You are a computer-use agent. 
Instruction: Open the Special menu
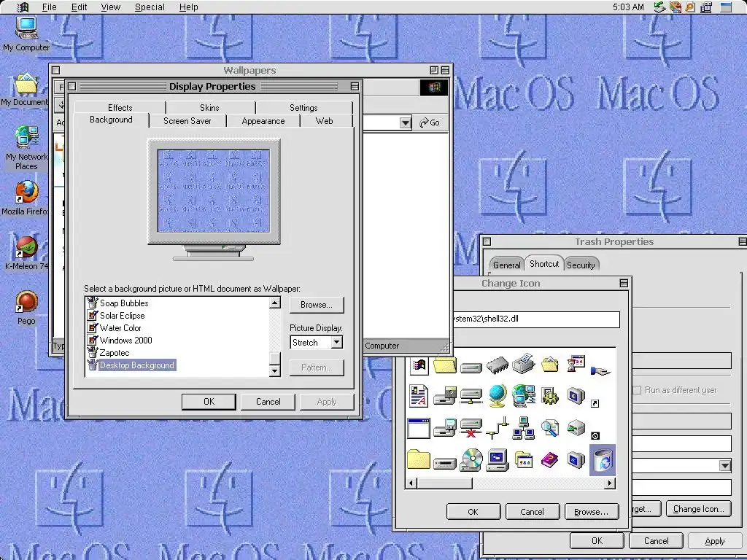click(x=150, y=7)
